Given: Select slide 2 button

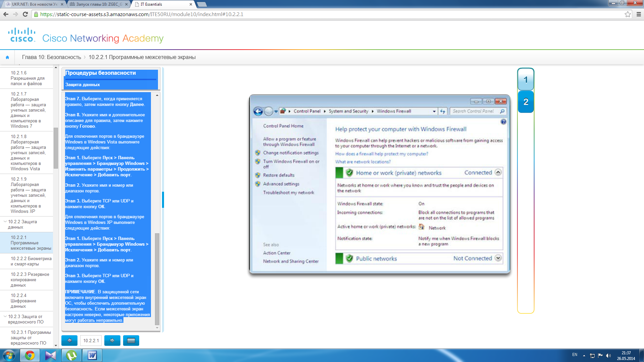Looking at the screenshot, I should click(x=526, y=102).
